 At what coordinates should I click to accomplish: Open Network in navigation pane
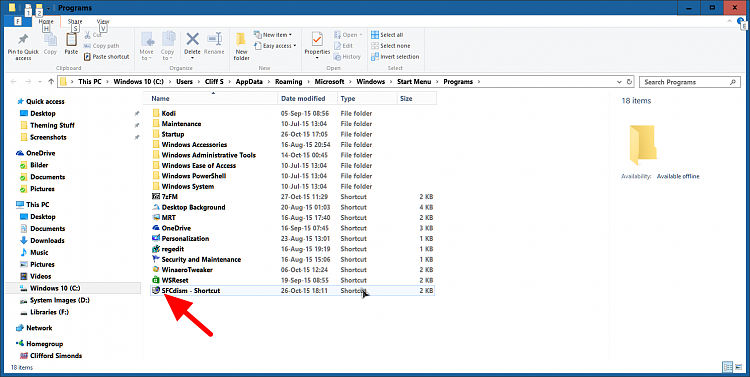pos(39,328)
